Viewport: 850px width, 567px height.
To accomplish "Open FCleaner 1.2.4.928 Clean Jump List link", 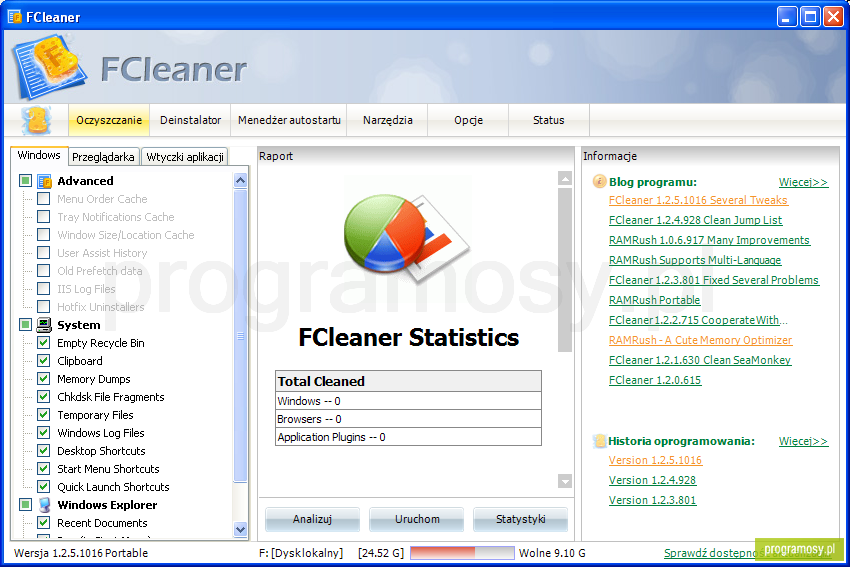I will pos(696,220).
